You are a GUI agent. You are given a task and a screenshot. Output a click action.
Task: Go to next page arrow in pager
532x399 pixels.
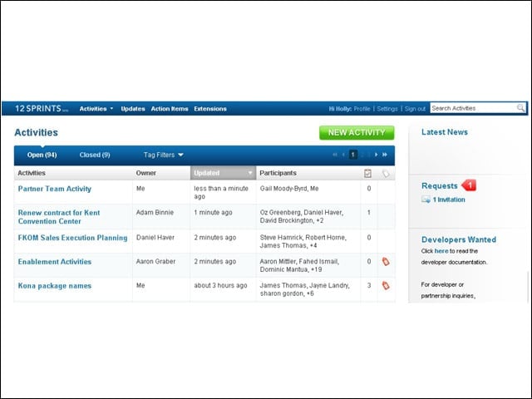[x=376, y=155]
